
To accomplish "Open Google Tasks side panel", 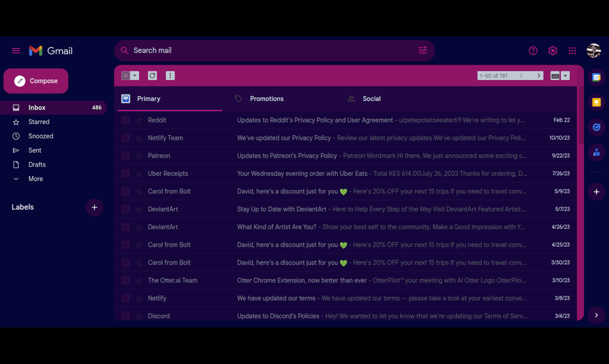I will (x=597, y=127).
